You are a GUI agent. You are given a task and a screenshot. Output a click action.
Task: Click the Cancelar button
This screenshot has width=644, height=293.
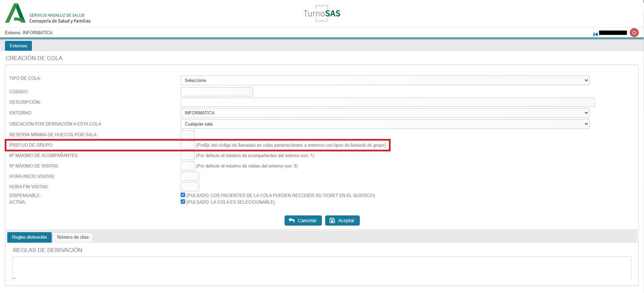point(303,221)
